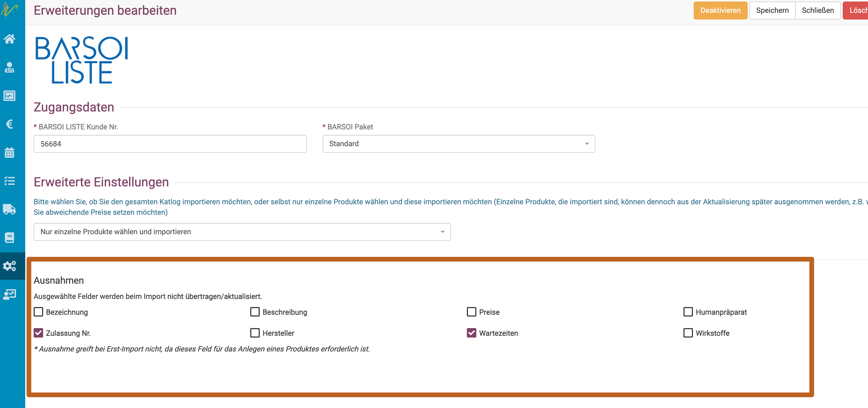The width and height of the screenshot is (868, 408).
Task: Open the home dashboard icon in sidebar
Action: [x=9, y=39]
